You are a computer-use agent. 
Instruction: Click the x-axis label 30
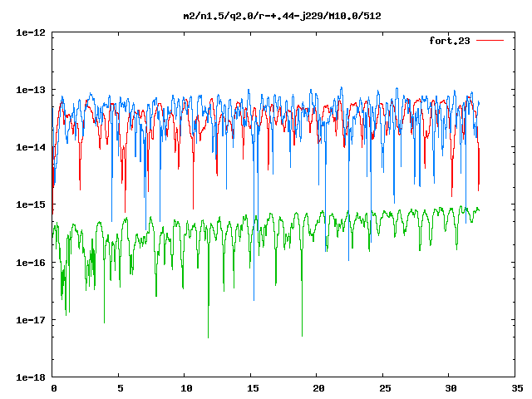[x=451, y=388]
